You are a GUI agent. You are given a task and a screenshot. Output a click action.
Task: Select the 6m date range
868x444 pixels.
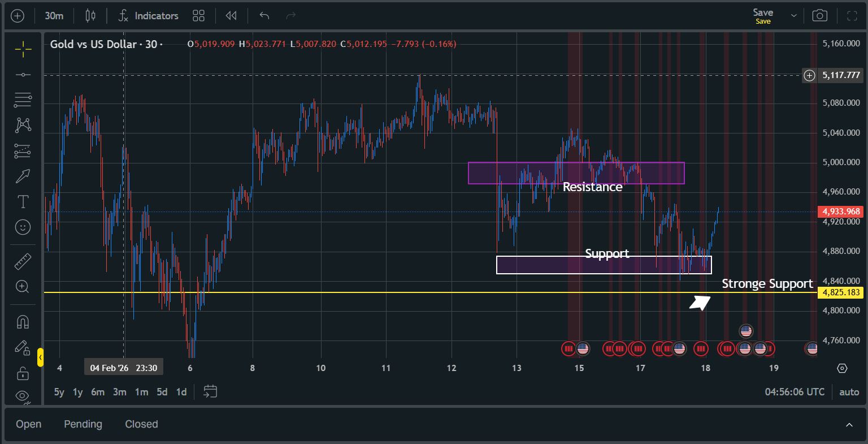tap(98, 392)
